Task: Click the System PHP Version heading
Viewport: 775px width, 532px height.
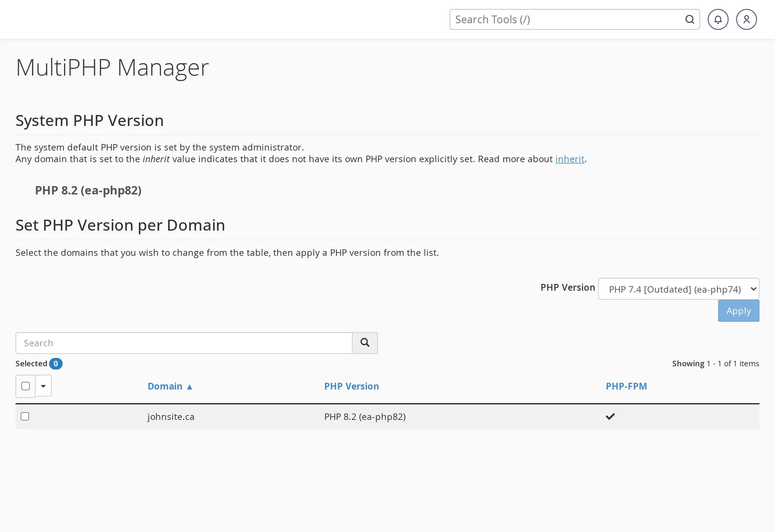Action: 90,121
